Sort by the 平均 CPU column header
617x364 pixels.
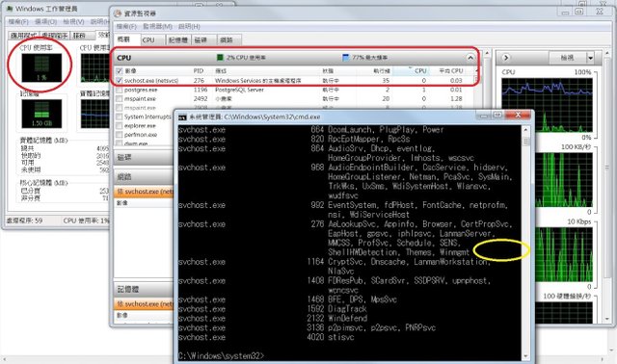coord(451,70)
